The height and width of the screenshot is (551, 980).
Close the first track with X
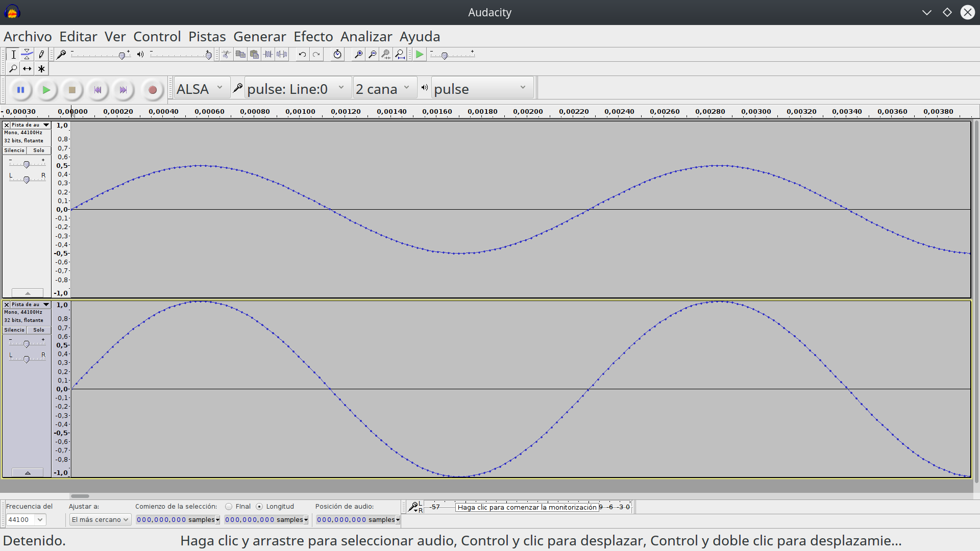[7, 125]
